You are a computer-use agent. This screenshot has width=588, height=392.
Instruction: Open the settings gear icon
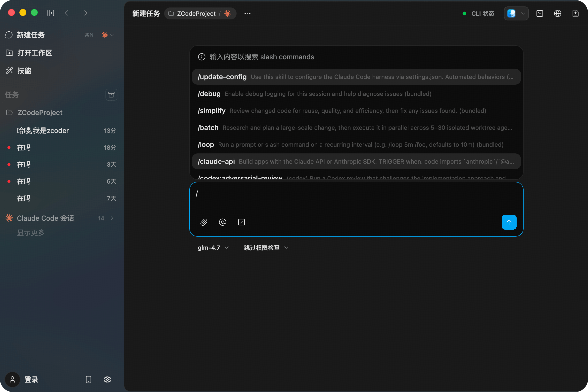(107, 379)
